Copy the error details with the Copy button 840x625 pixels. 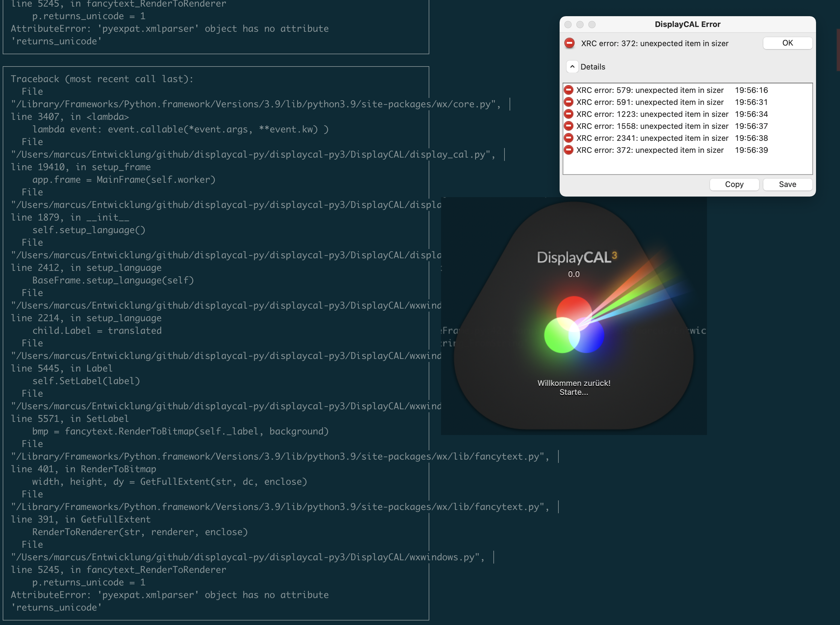click(734, 184)
